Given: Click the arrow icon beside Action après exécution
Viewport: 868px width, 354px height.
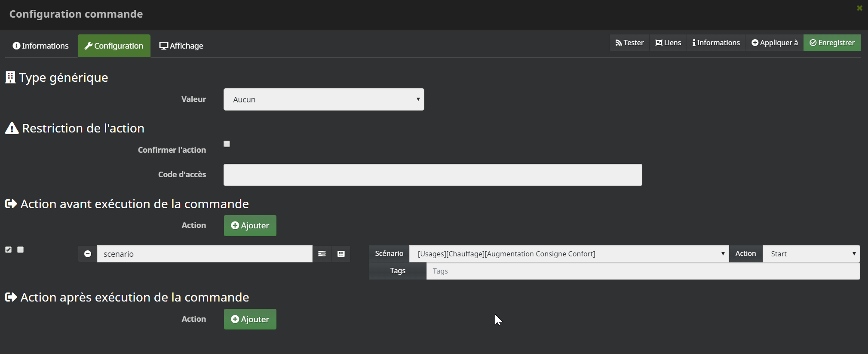Looking at the screenshot, I should click(x=11, y=297).
